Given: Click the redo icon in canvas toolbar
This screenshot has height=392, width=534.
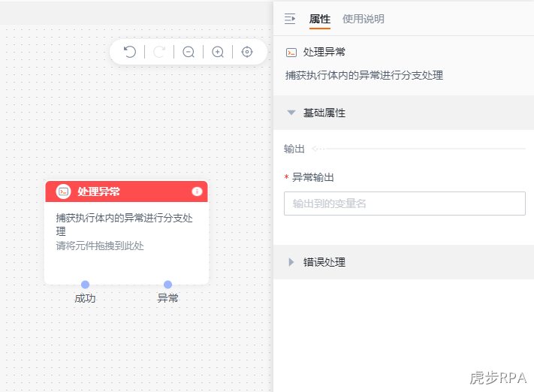Looking at the screenshot, I should (159, 52).
